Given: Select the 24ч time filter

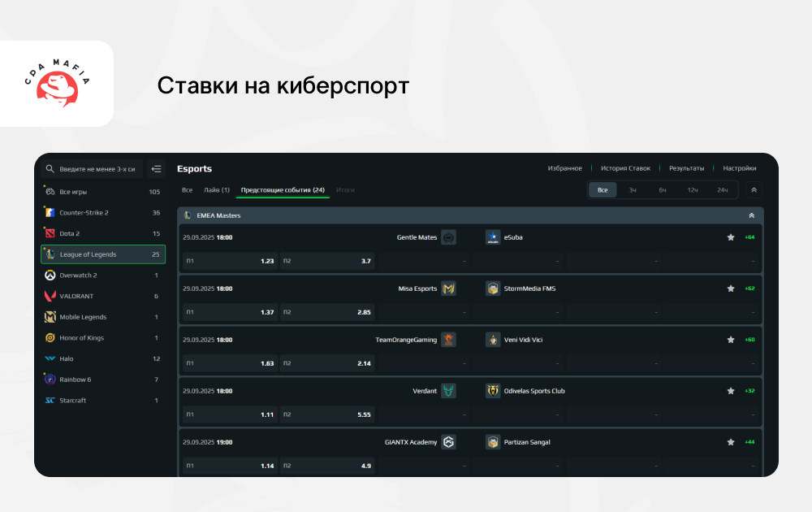Looking at the screenshot, I should pyautogui.click(x=722, y=190).
